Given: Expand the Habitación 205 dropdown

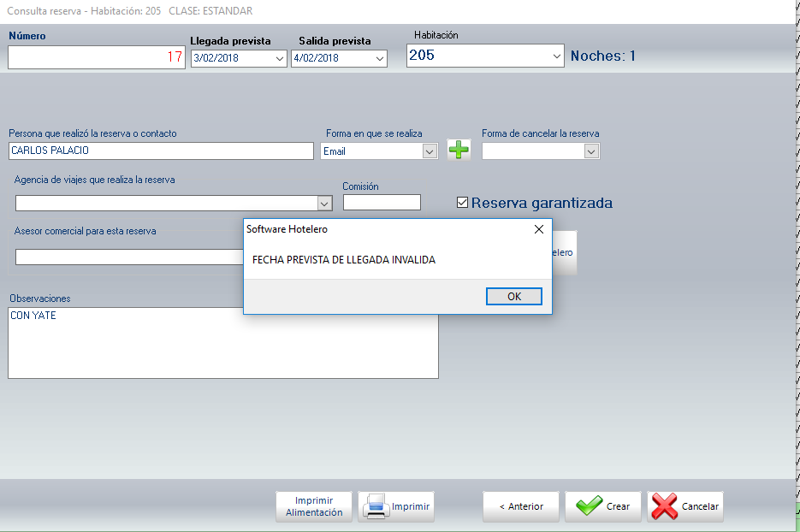Looking at the screenshot, I should (x=557, y=56).
